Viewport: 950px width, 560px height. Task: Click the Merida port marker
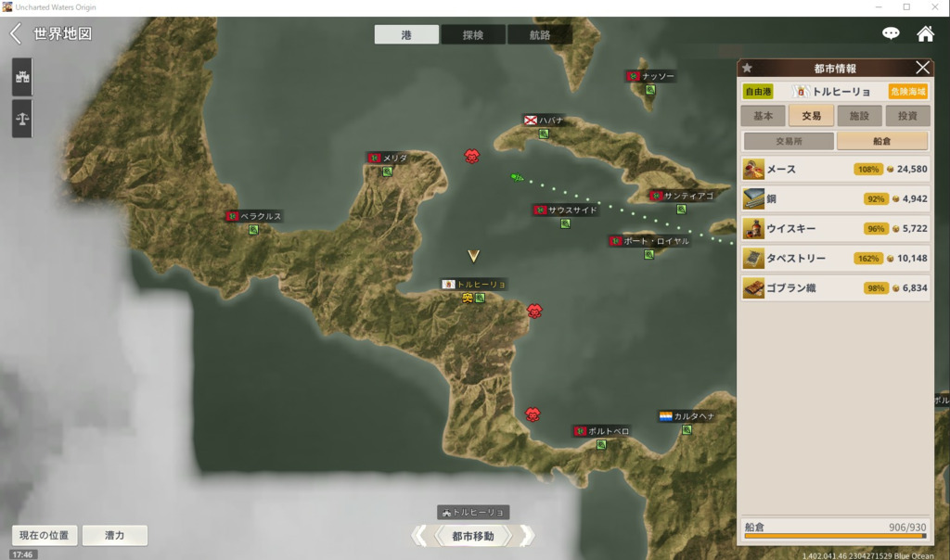click(387, 172)
